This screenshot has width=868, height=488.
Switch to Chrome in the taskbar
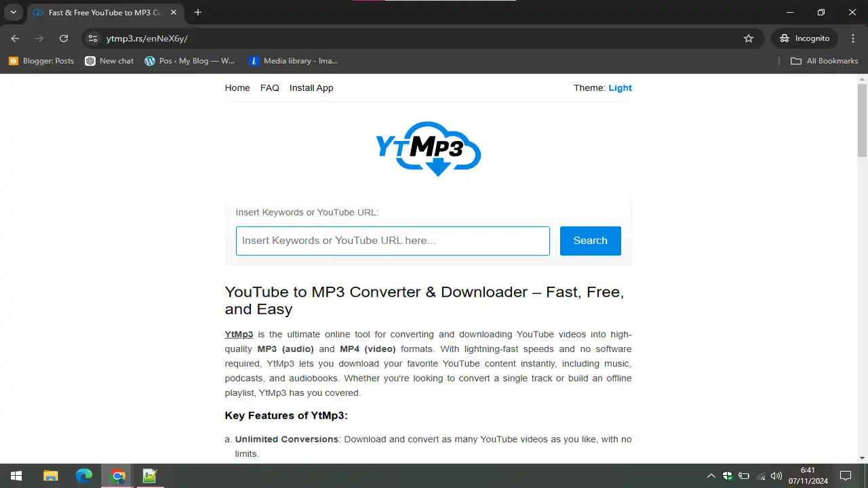(118, 476)
